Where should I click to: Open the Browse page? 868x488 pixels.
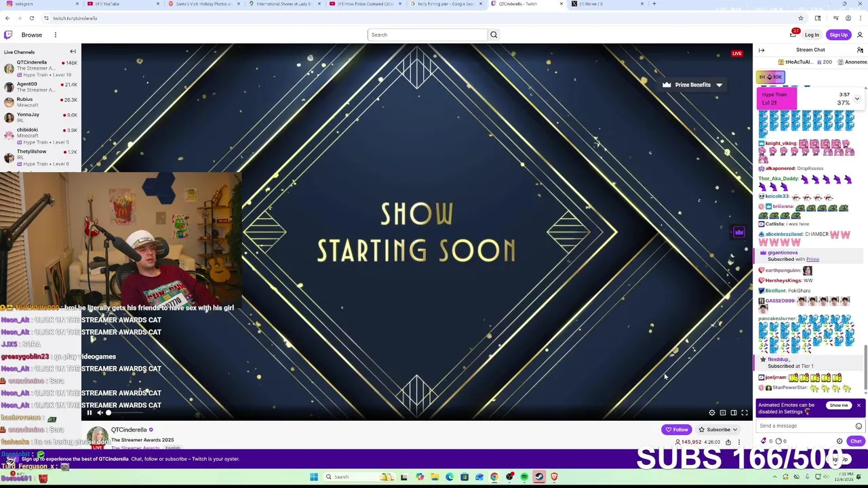coord(31,35)
